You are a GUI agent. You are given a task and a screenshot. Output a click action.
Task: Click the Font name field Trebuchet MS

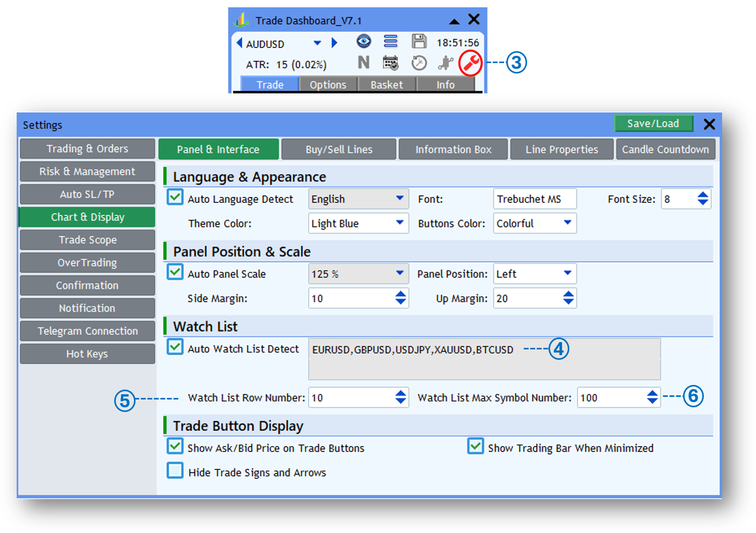coord(535,199)
